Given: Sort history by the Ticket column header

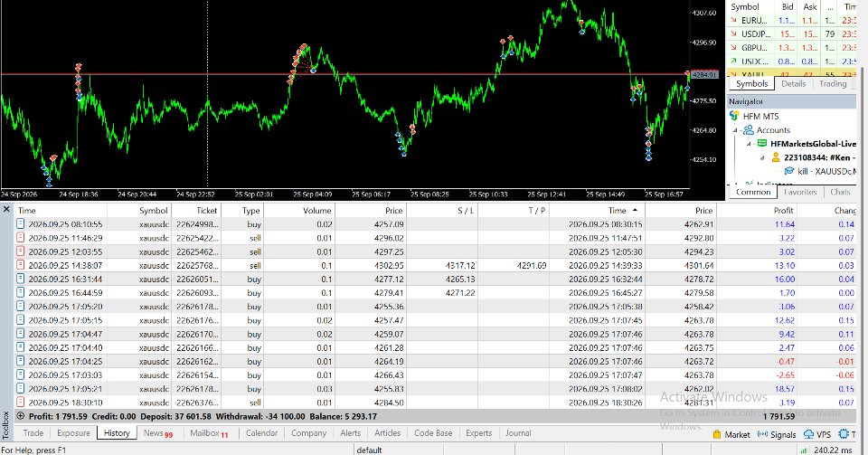Looking at the screenshot, I should [x=196, y=211].
